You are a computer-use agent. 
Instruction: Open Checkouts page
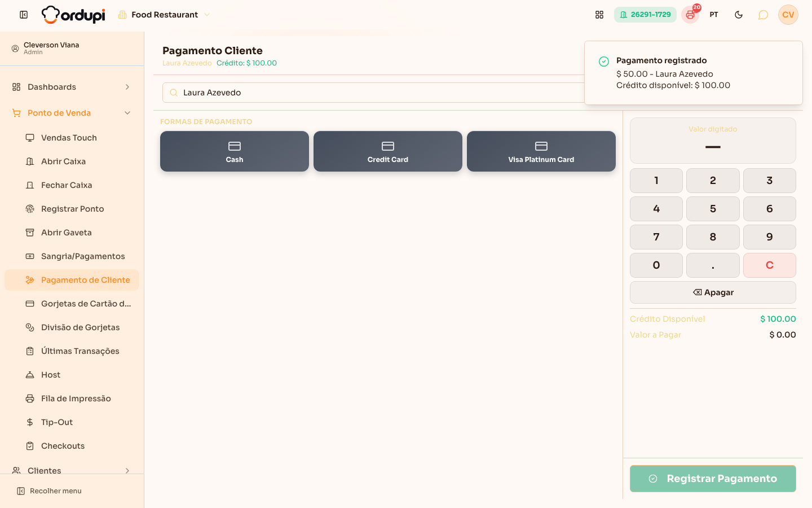(72, 446)
